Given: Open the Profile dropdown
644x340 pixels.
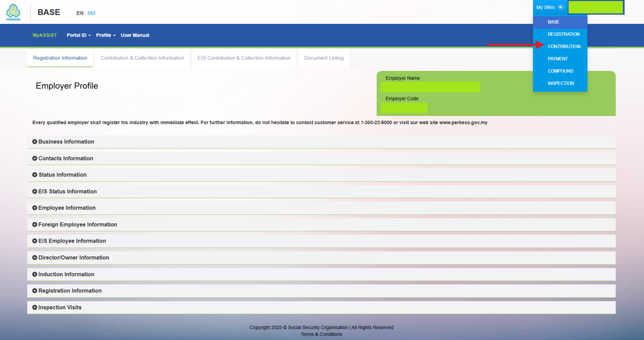Looking at the screenshot, I should (105, 35).
